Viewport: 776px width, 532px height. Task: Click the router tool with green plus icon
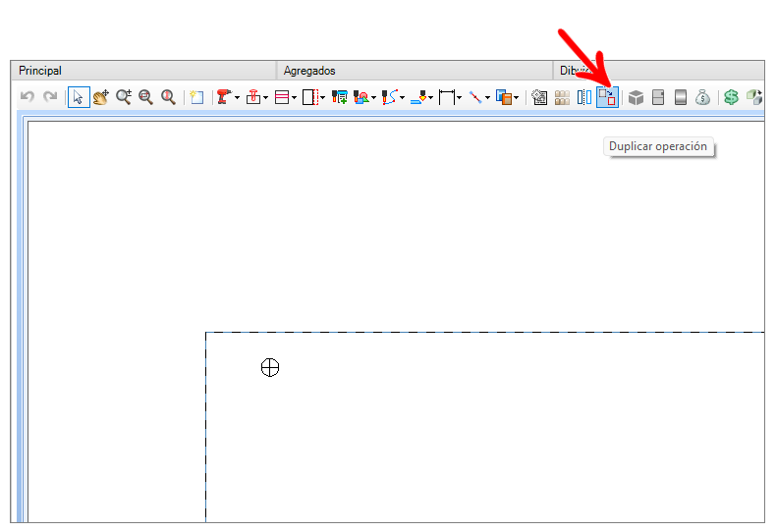[x=340, y=97]
